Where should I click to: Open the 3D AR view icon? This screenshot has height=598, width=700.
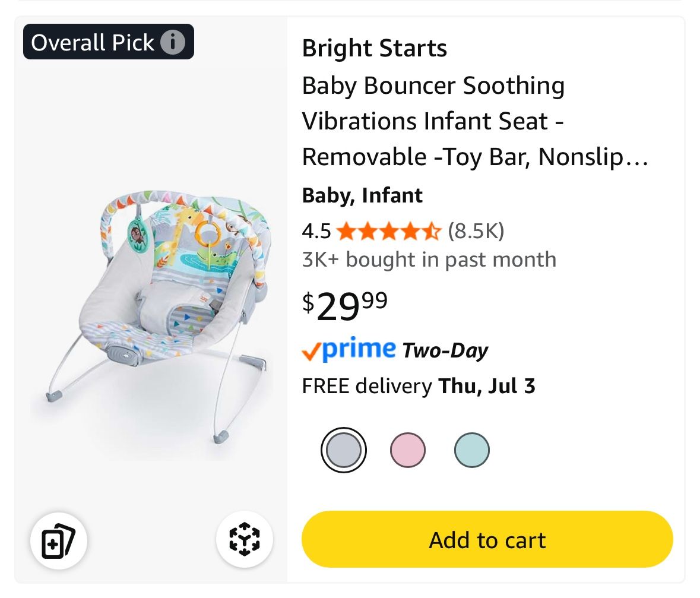click(244, 540)
